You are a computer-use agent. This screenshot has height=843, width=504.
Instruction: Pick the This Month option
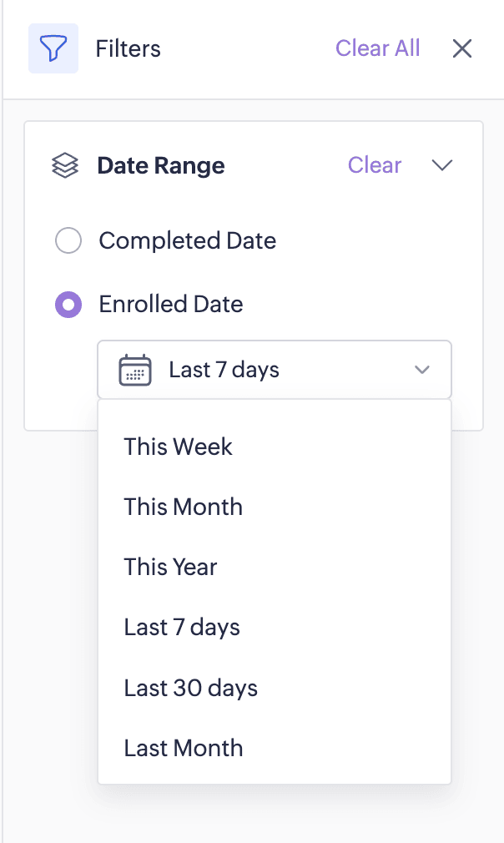(x=184, y=507)
